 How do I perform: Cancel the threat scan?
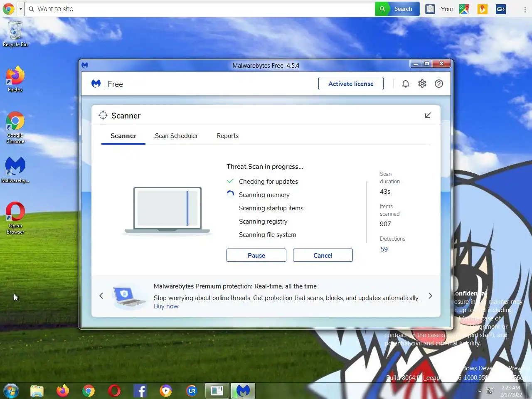point(323,255)
